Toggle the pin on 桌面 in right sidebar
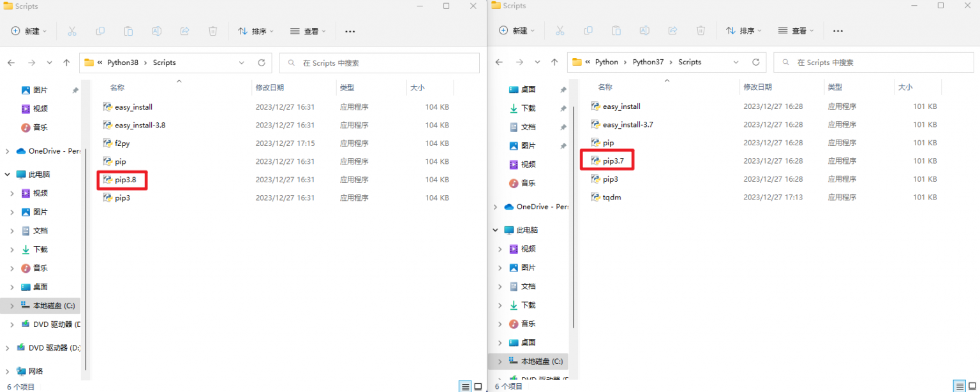Image resolution: width=980 pixels, height=392 pixels. point(564,89)
